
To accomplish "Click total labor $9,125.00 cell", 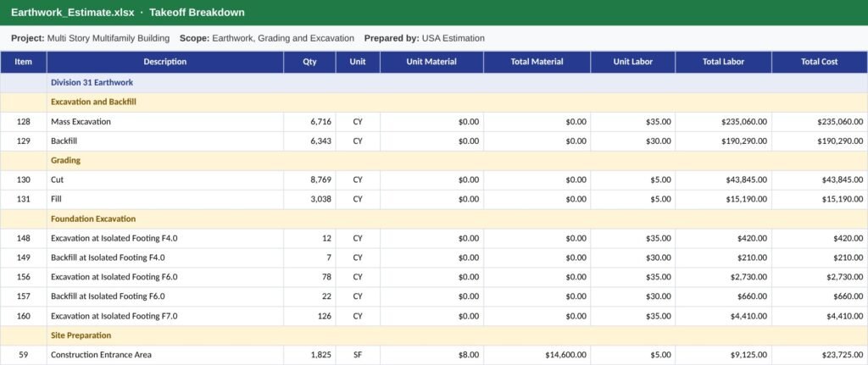I will pyautogui.click(x=724, y=355).
